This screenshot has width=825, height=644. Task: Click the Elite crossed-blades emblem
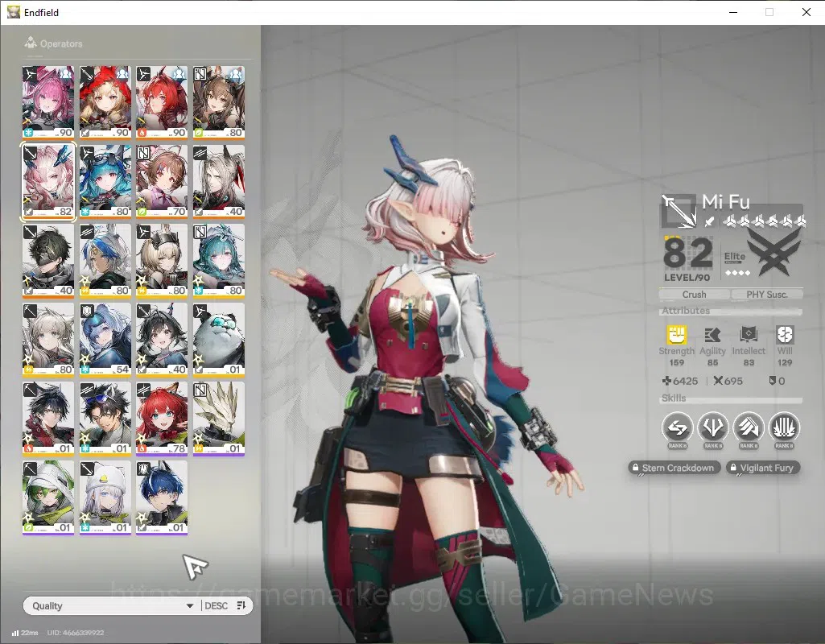point(774,254)
